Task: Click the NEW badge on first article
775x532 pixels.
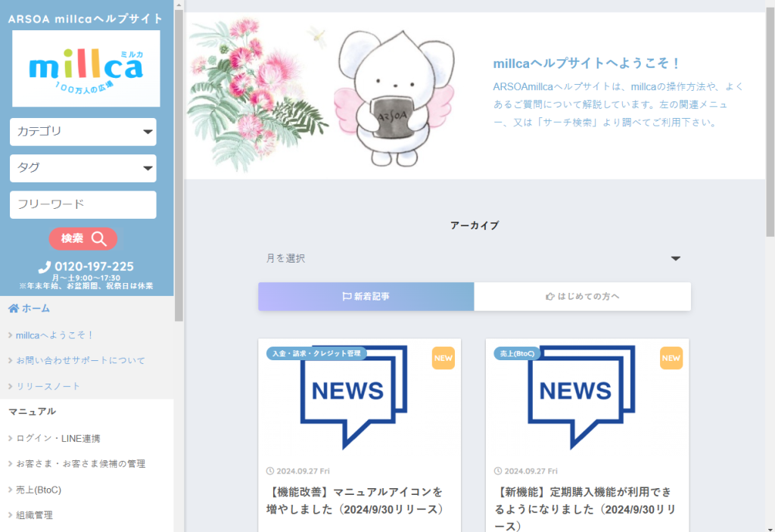Action: click(443, 358)
